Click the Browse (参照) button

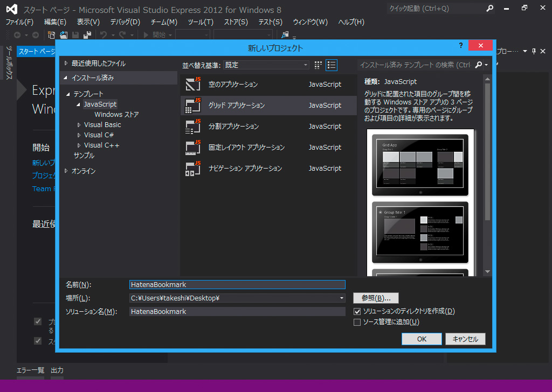tap(376, 298)
